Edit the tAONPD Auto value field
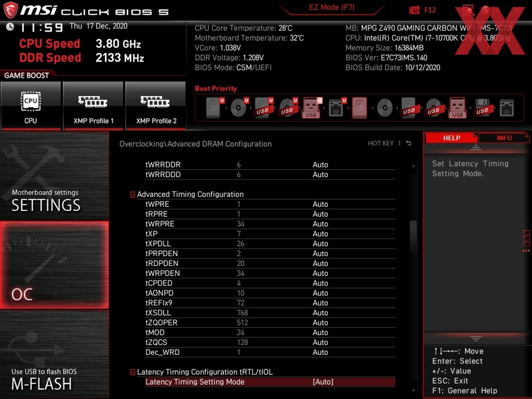 (320, 293)
